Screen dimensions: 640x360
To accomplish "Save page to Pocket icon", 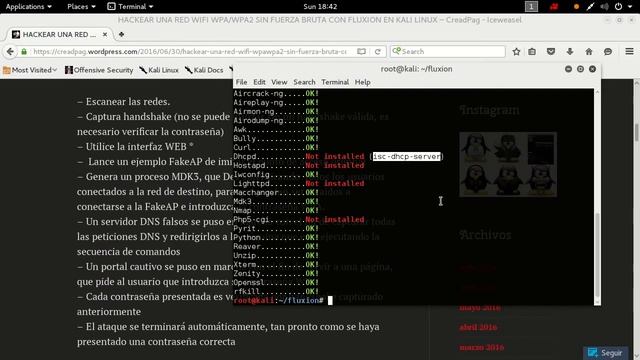I will [x=551, y=51].
